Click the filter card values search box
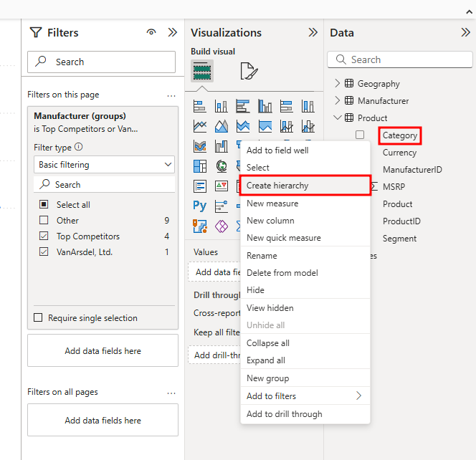Viewport: 476px width, 460px height. click(x=104, y=184)
